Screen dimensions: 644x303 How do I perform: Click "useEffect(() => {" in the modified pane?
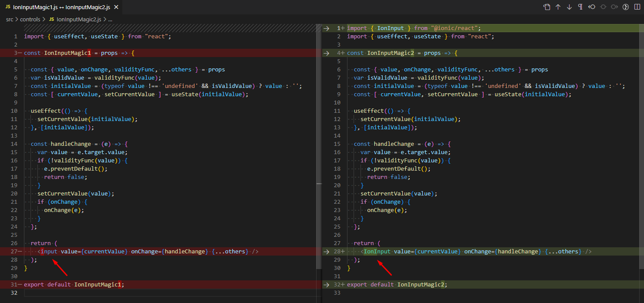382,111
